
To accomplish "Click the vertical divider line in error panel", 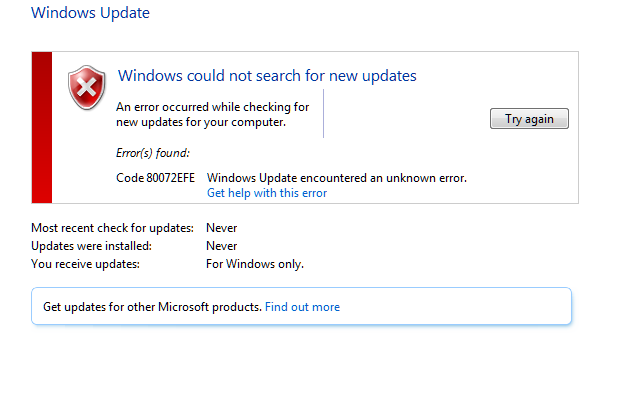I will point(323,114).
